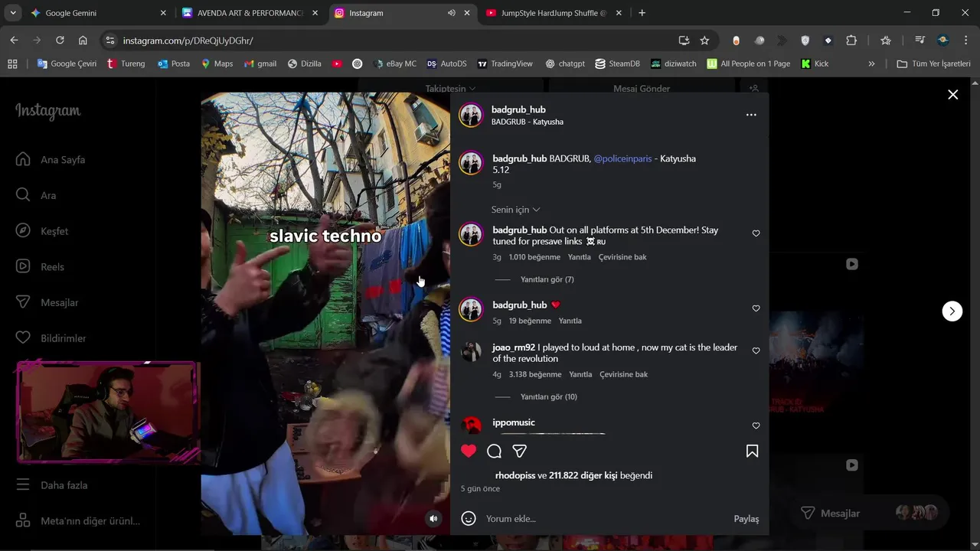Go back in browser
This screenshot has width=980, height=551.
pyautogui.click(x=14, y=41)
